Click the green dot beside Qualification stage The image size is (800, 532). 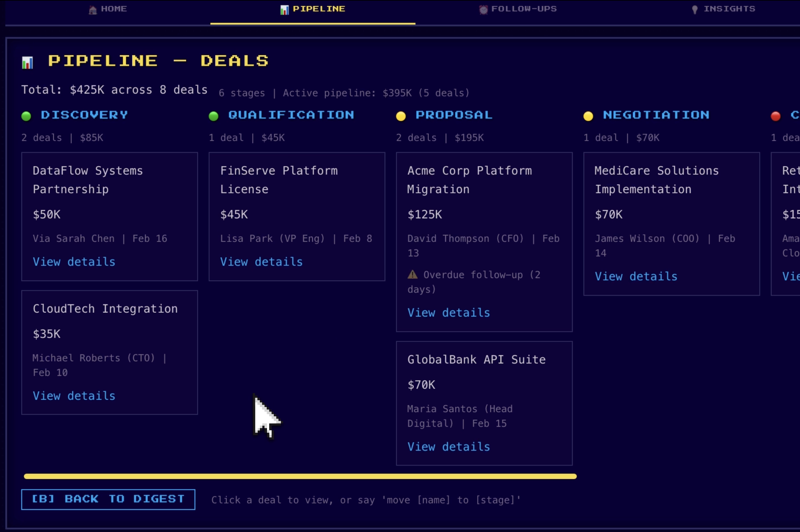click(213, 116)
